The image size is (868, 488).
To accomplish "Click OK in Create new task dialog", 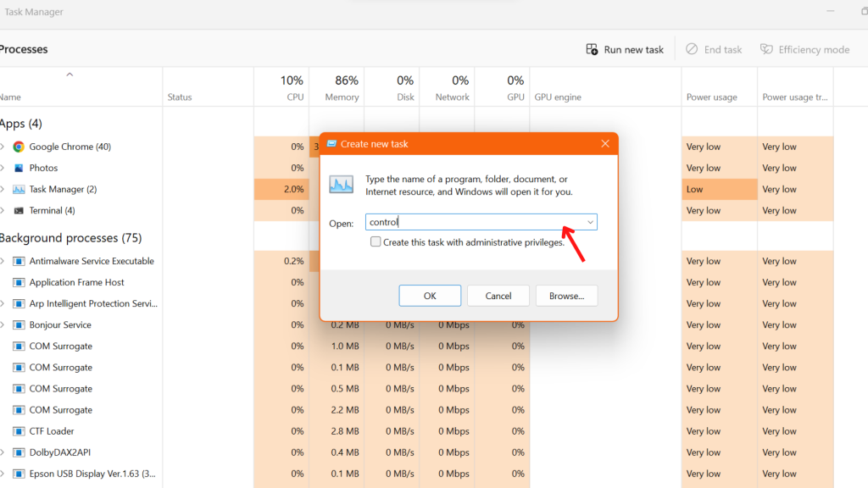I will point(430,296).
